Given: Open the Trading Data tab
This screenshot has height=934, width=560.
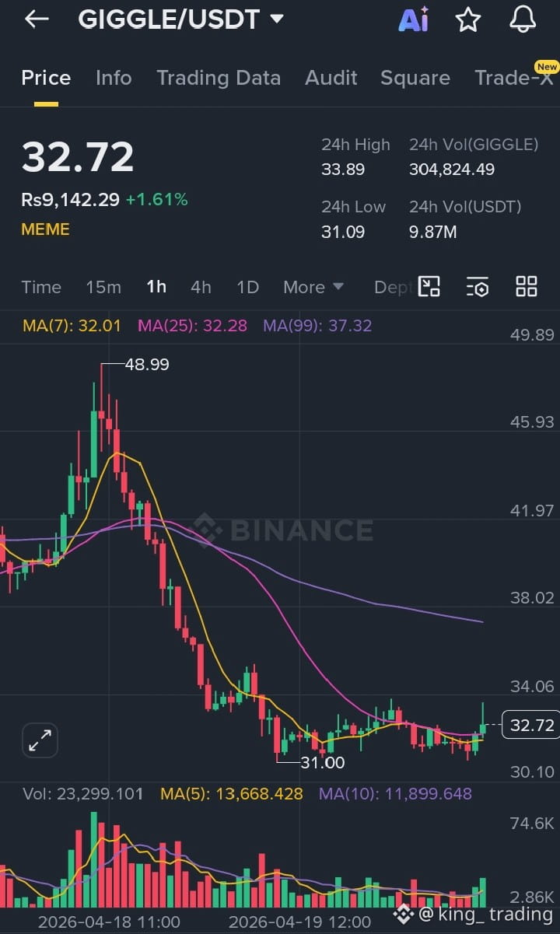Looking at the screenshot, I should (x=219, y=78).
